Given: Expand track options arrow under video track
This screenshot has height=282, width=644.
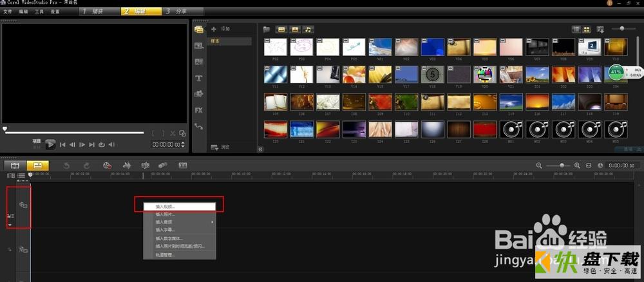Looking at the screenshot, I should tap(10, 225).
